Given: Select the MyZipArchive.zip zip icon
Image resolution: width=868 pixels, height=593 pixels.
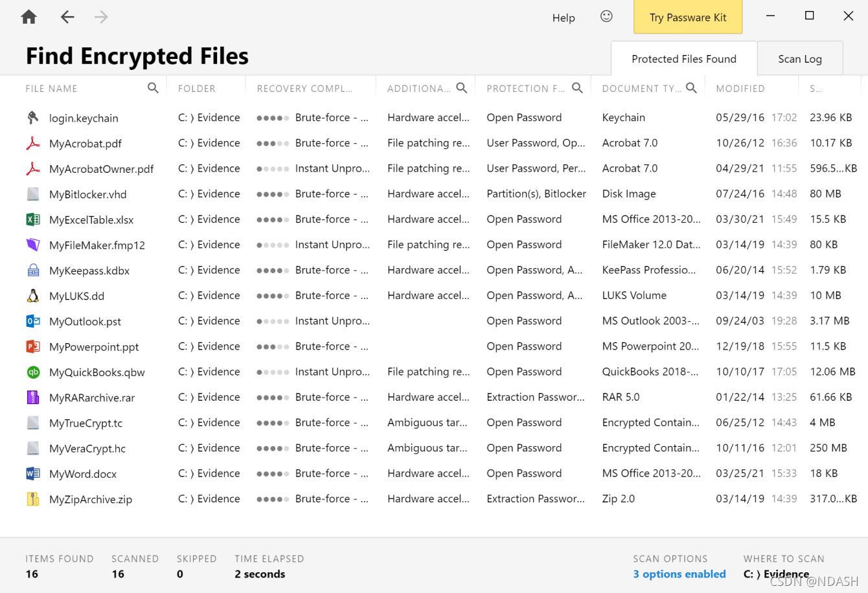Looking at the screenshot, I should point(32,499).
